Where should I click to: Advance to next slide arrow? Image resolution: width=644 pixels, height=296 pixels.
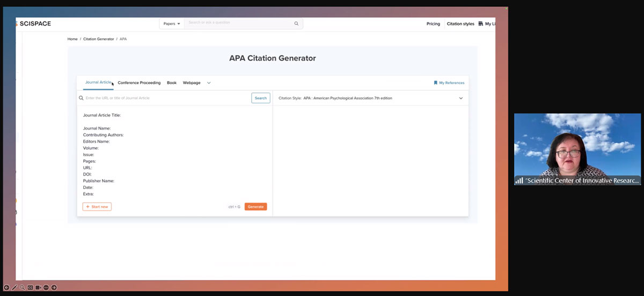pos(54,287)
